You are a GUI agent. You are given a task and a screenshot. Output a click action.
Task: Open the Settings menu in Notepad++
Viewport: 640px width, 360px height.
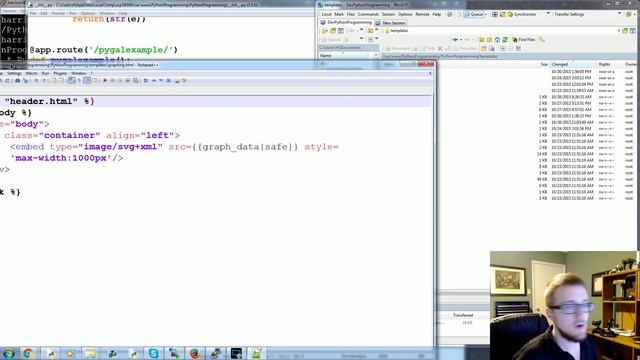[14, 73]
